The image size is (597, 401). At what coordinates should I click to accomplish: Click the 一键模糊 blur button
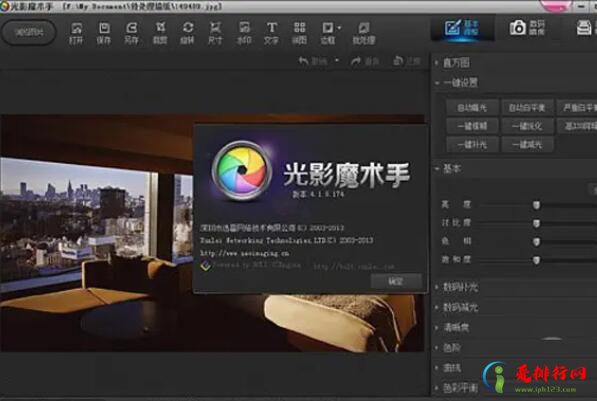472,126
